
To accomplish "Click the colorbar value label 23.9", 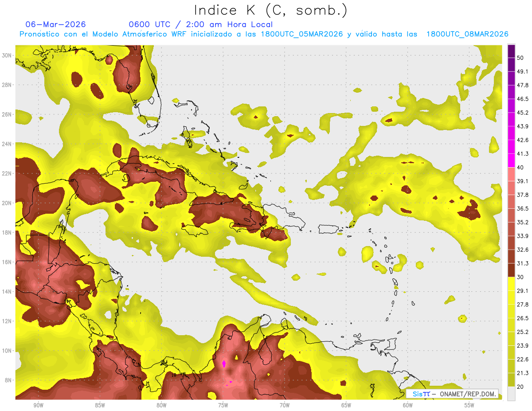I will pos(523,346).
